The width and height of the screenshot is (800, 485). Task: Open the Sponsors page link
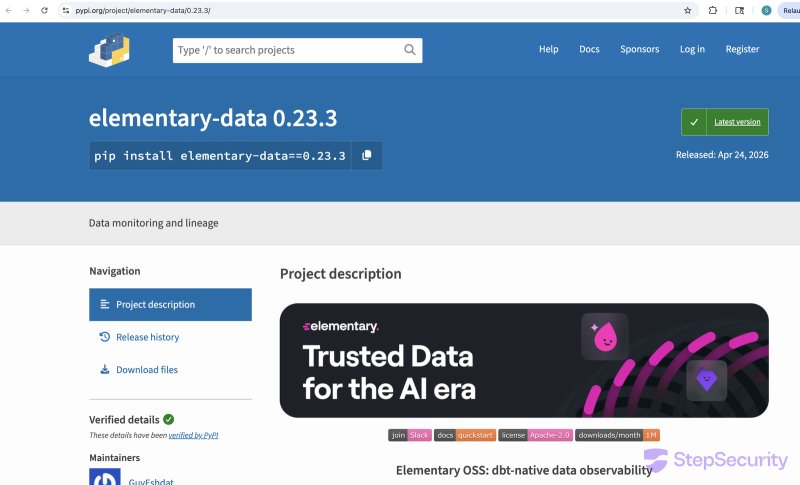(639, 49)
